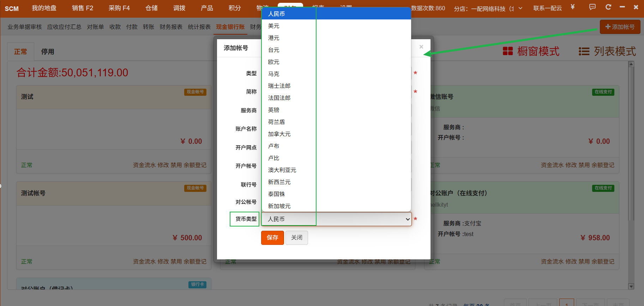Close the 添加帐号 dialog with X

(x=421, y=47)
